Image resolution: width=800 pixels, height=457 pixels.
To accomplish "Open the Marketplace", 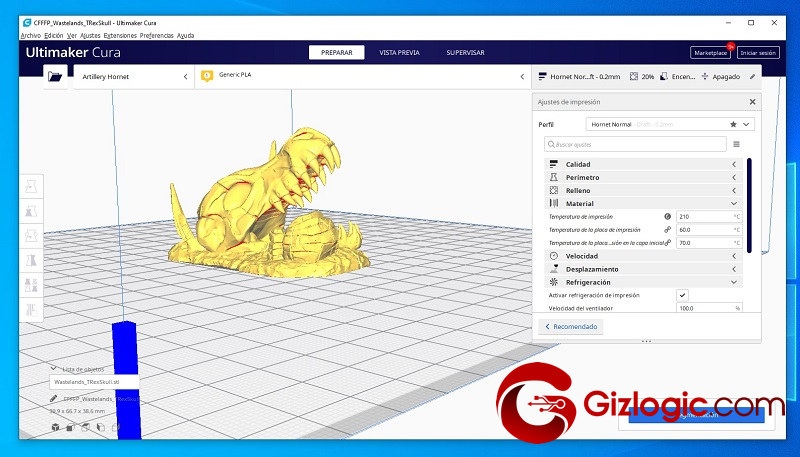I will coord(709,53).
